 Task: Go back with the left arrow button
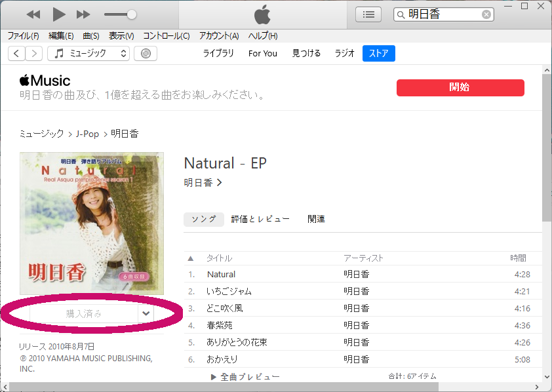click(x=16, y=54)
